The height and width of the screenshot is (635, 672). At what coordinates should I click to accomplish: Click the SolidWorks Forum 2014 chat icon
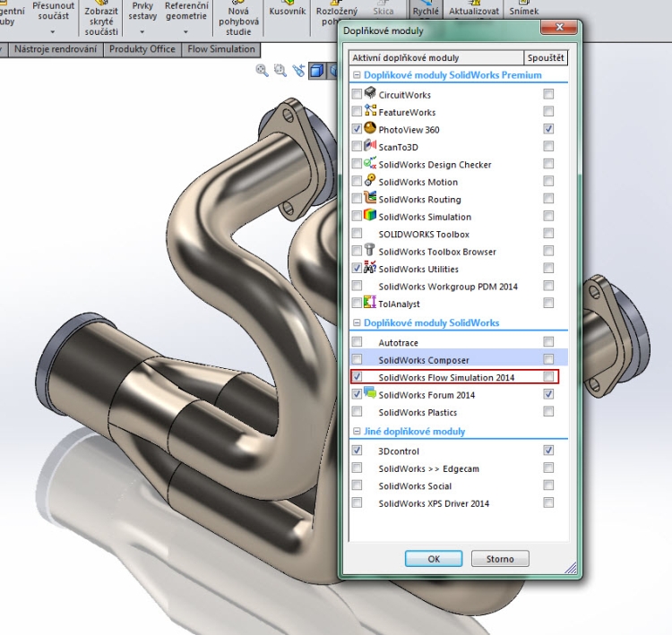point(370,392)
